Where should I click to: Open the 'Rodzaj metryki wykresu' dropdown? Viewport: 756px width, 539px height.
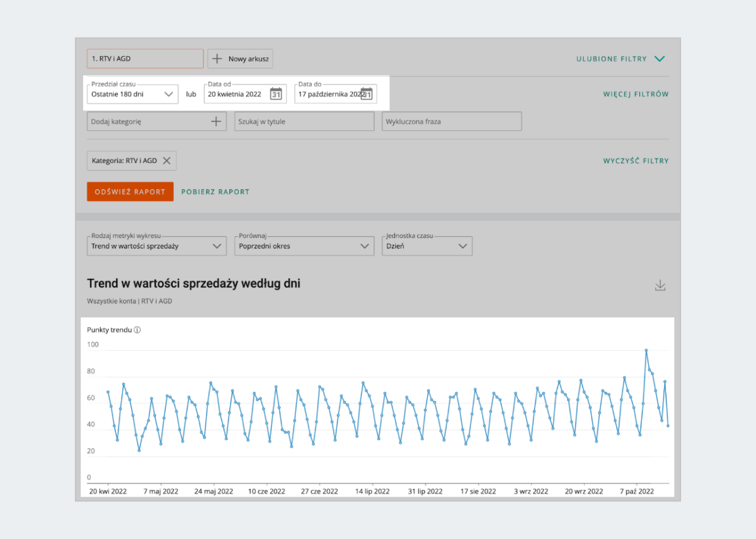[x=156, y=246]
